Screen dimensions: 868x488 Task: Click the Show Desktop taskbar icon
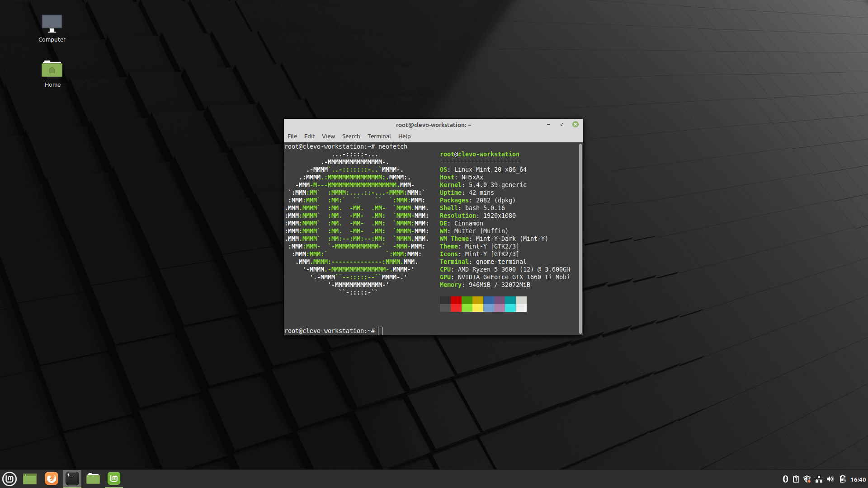[29, 479]
